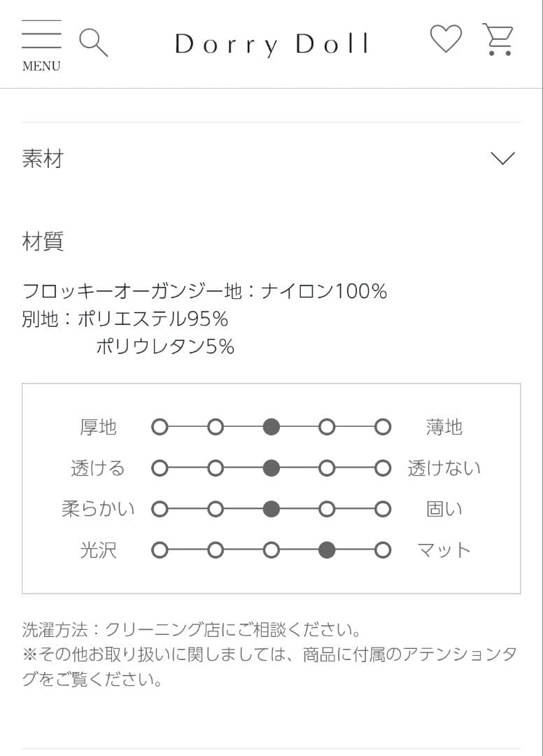
Task: Open the hamburger MENU icon
Action: pyautogui.click(x=41, y=35)
